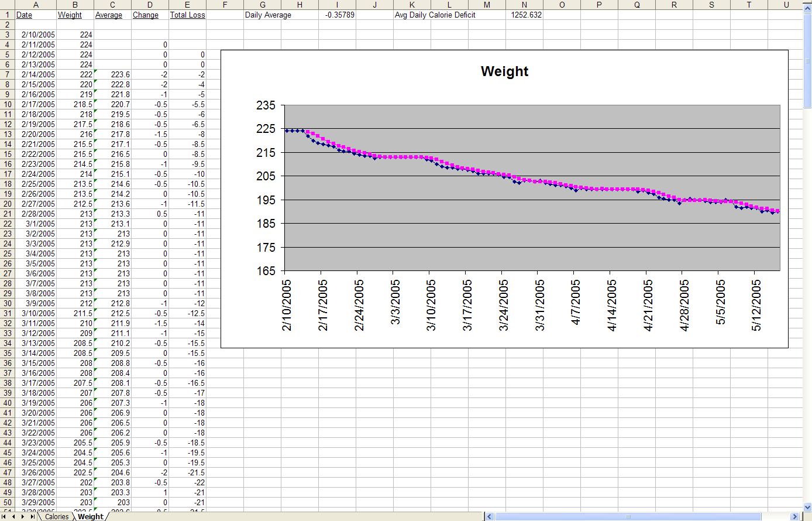Select the chart title "Weight"
This screenshot has height=521, width=812.
click(504, 71)
